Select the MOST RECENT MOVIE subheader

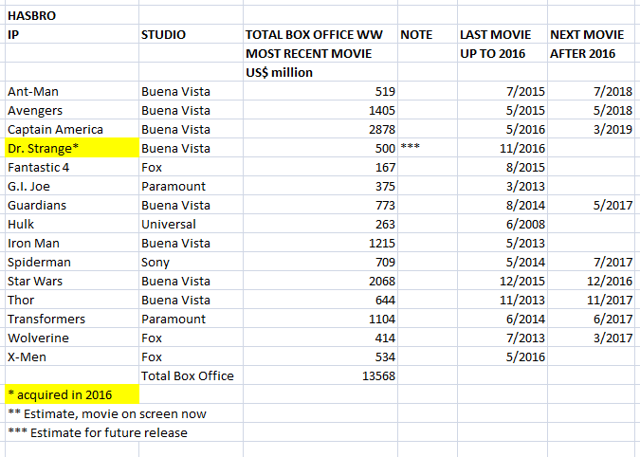tap(320, 53)
